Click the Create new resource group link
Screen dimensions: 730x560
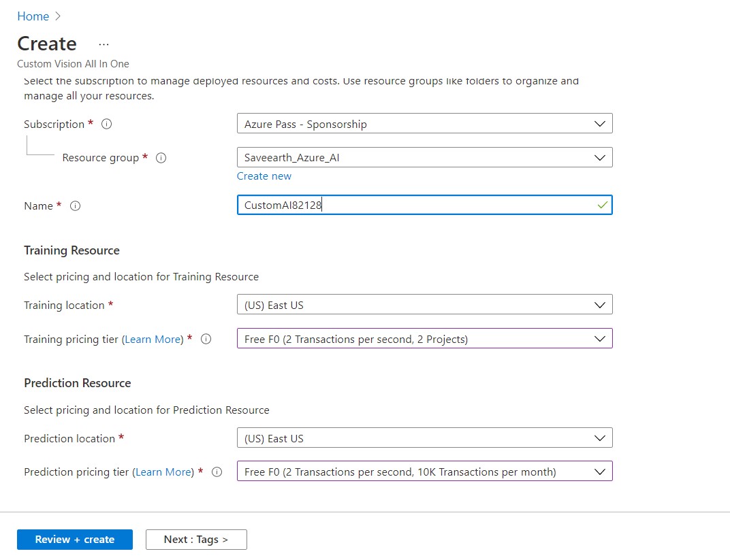click(264, 176)
